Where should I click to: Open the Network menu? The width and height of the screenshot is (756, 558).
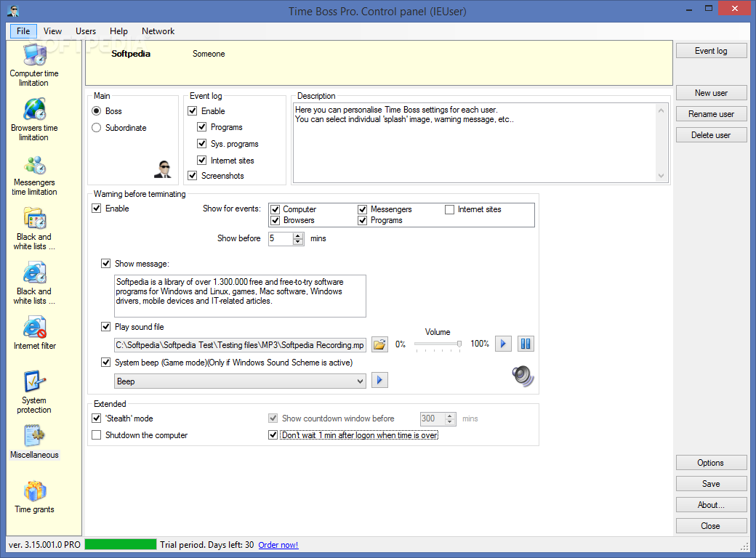pyautogui.click(x=158, y=31)
